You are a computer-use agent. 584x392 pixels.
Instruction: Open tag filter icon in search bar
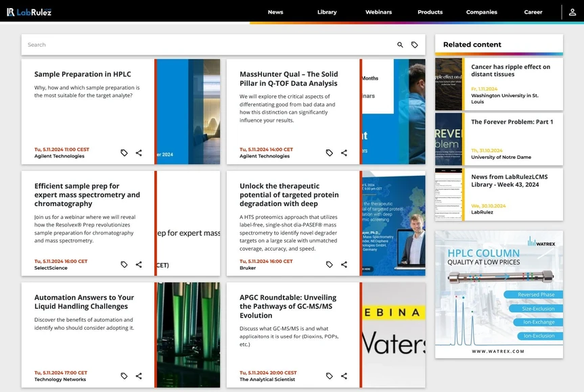pos(415,45)
